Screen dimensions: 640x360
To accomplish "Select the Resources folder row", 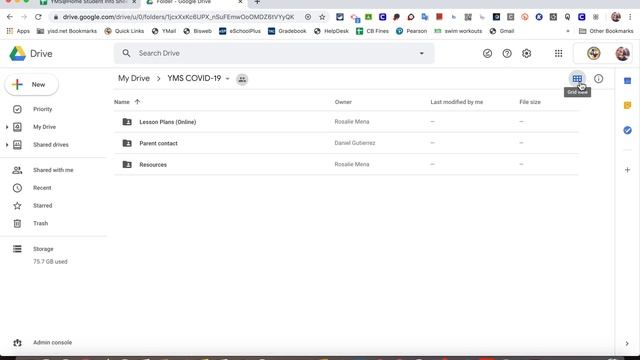I will point(346,164).
